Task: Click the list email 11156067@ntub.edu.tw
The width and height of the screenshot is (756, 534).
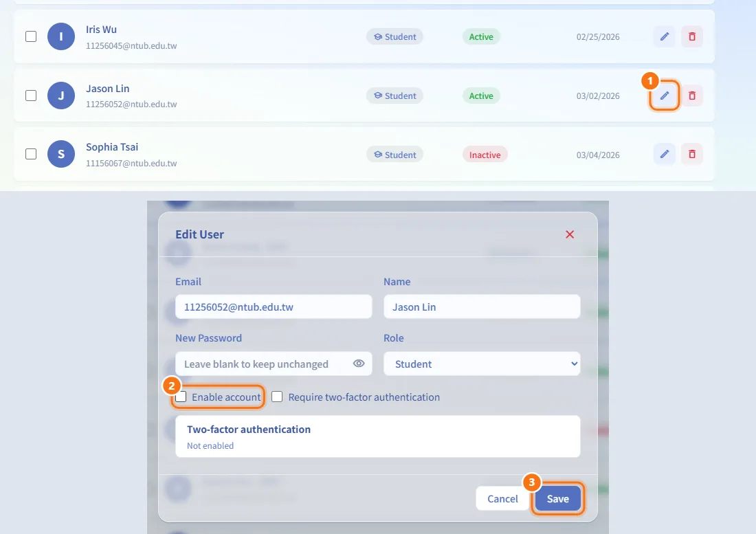Action: (x=131, y=164)
